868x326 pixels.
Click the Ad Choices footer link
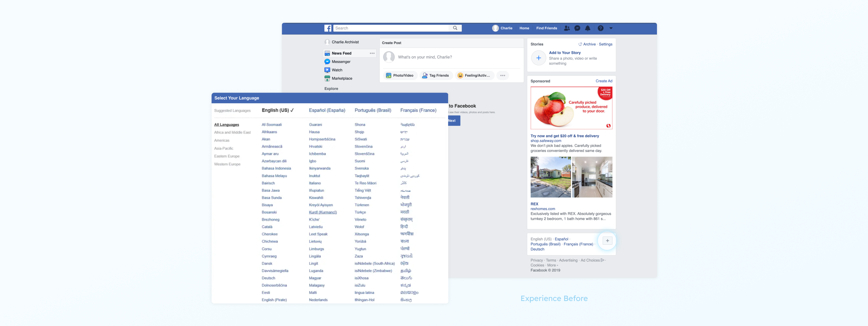point(592,261)
